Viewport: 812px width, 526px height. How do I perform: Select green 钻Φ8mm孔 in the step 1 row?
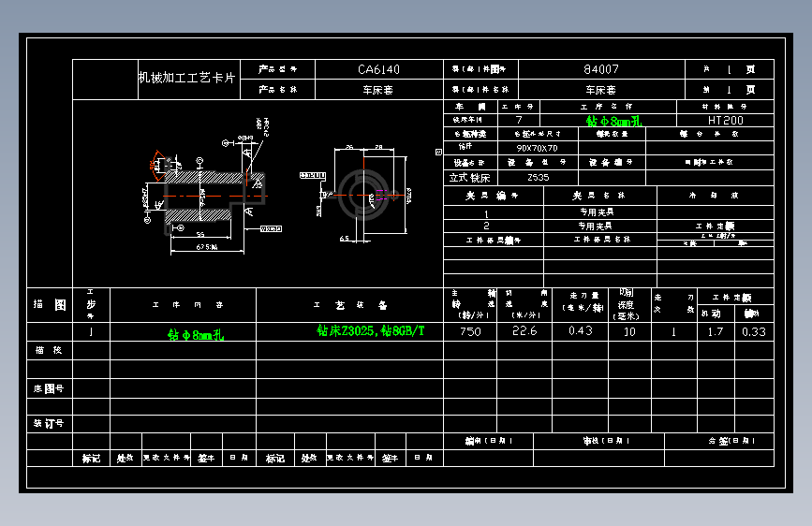coord(196,335)
